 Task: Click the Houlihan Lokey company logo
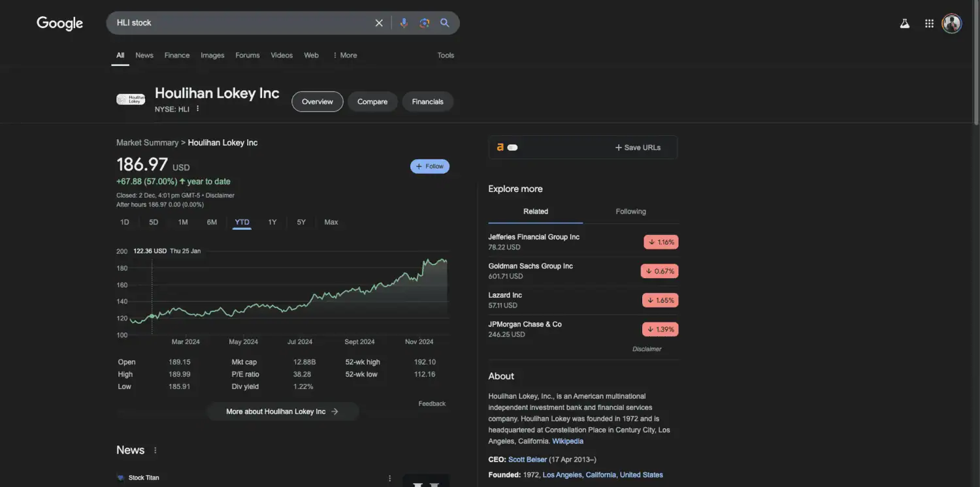tap(131, 99)
